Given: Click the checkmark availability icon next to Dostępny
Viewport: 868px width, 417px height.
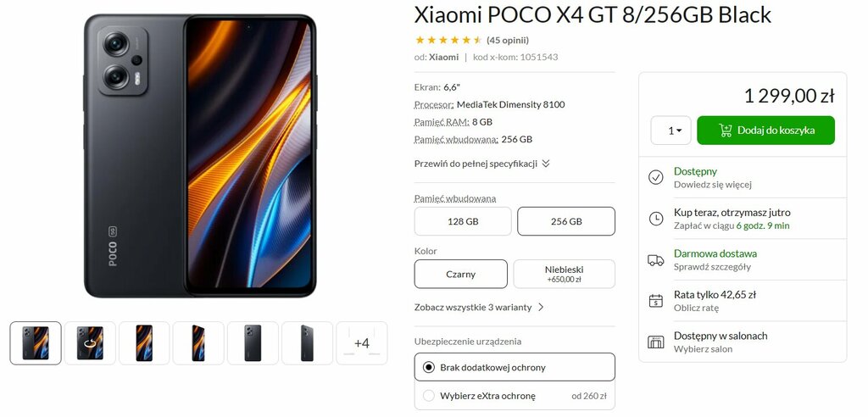Looking at the screenshot, I should click(x=655, y=177).
